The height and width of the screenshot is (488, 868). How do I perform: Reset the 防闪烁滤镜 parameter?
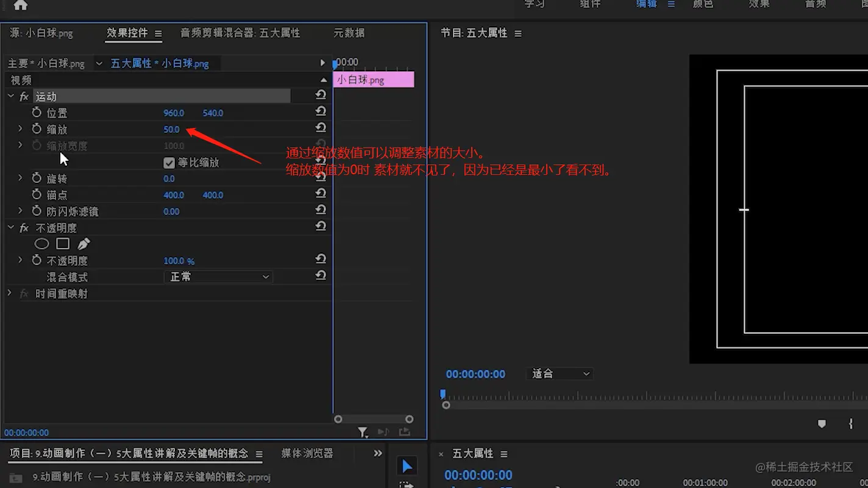pos(321,210)
